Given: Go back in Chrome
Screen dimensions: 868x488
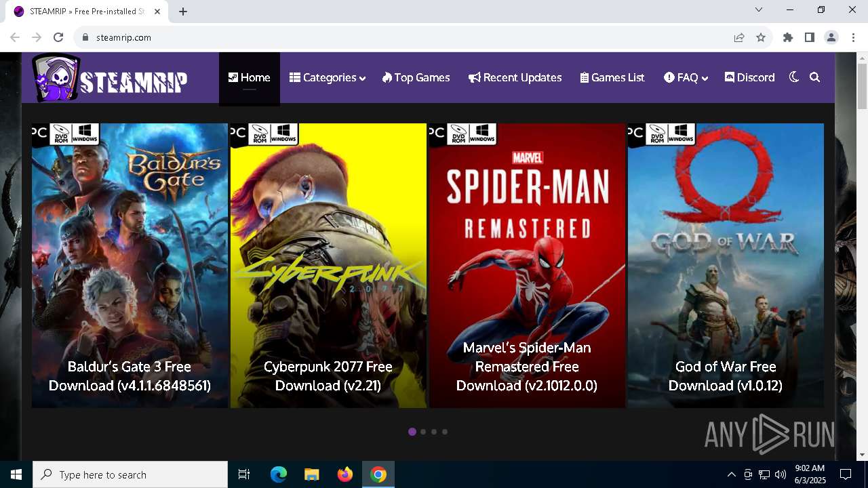Looking at the screenshot, I should (15, 37).
